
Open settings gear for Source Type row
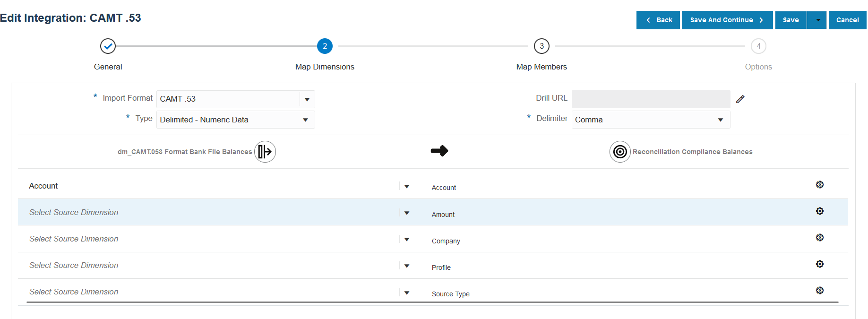point(819,290)
